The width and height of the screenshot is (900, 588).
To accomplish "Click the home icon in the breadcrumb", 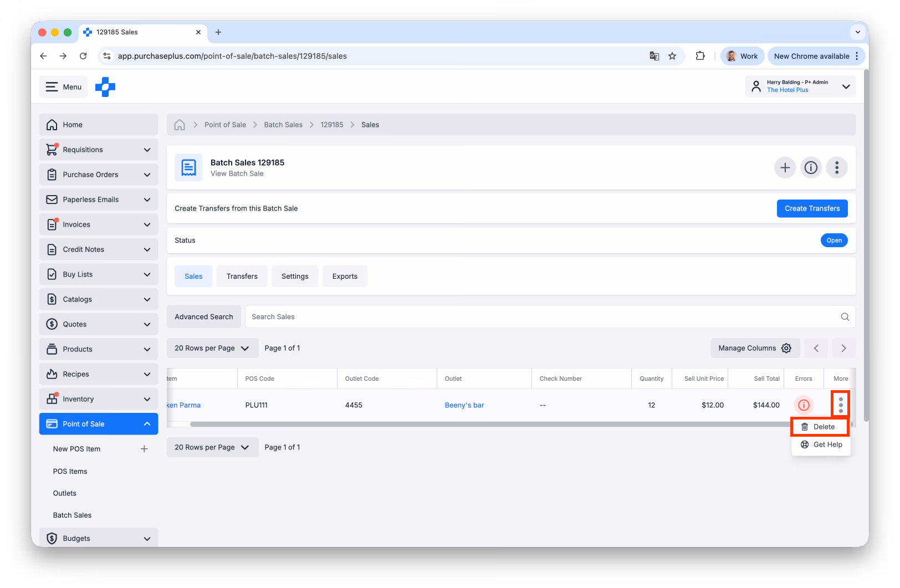I will (180, 125).
